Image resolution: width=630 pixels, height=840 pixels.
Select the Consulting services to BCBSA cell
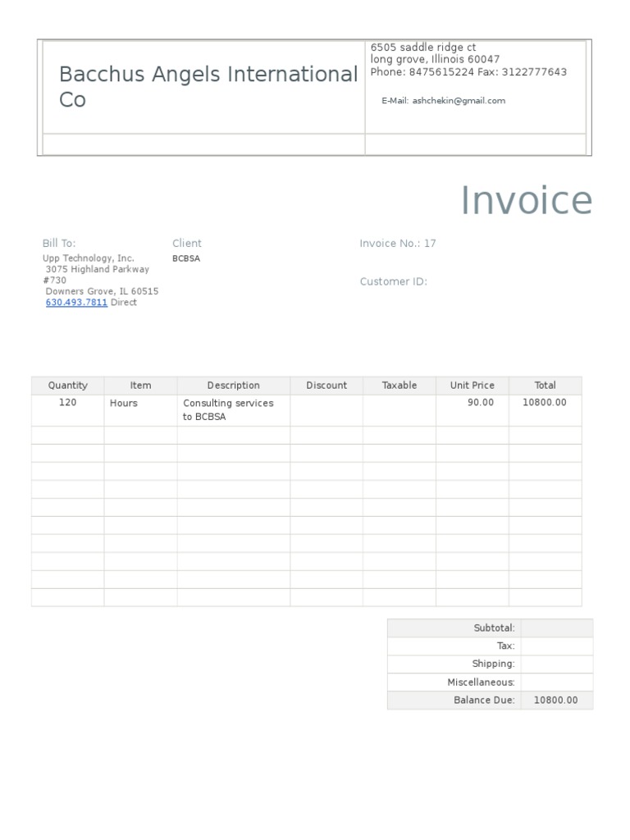tap(234, 410)
